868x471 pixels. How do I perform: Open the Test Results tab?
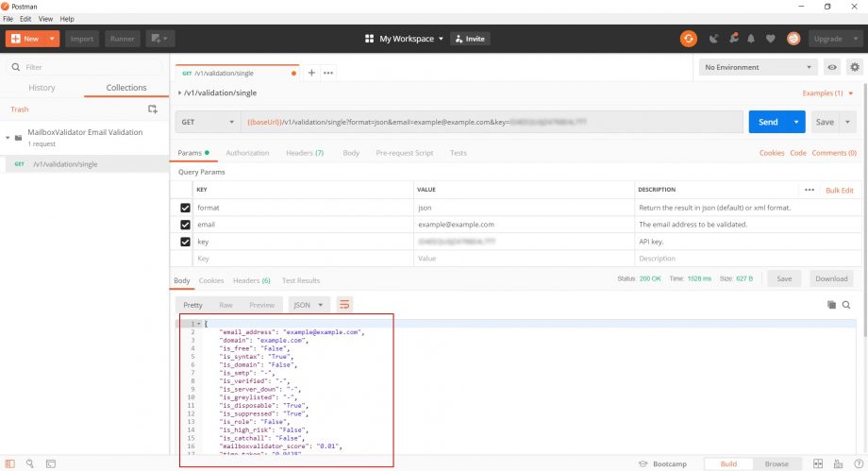(x=301, y=280)
